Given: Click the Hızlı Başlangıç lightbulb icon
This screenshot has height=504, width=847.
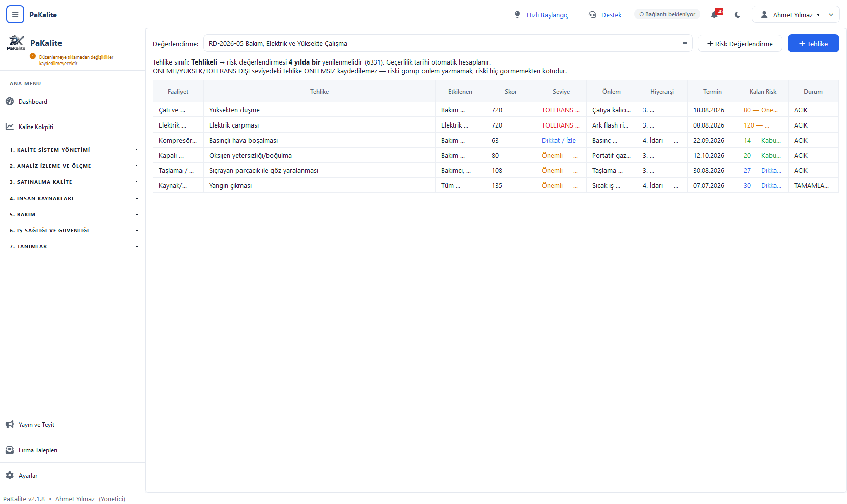Looking at the screenshot, I should click(517, 15).
